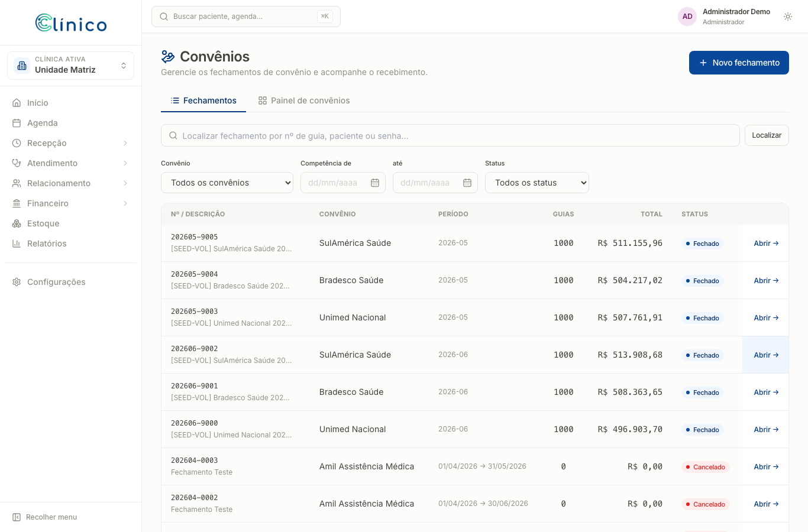Click the clinic building icon for Unidade Matriz
This screenshot has width=808, height=532.
point(22,66)
